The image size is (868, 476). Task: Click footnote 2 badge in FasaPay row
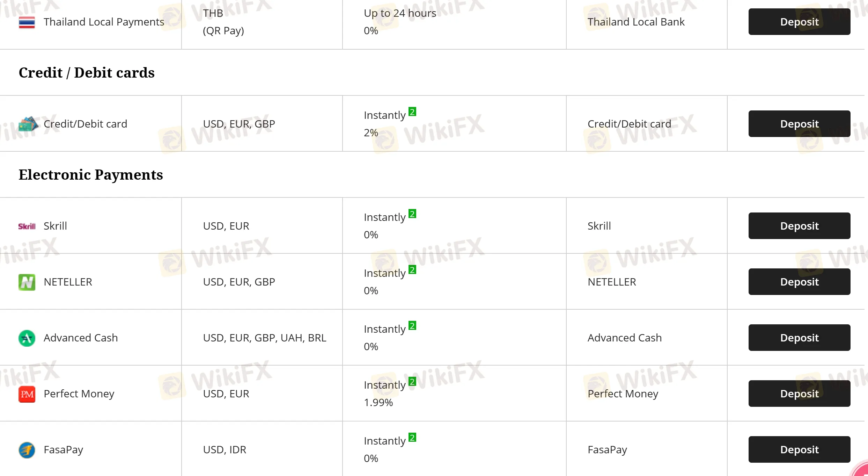412,438
